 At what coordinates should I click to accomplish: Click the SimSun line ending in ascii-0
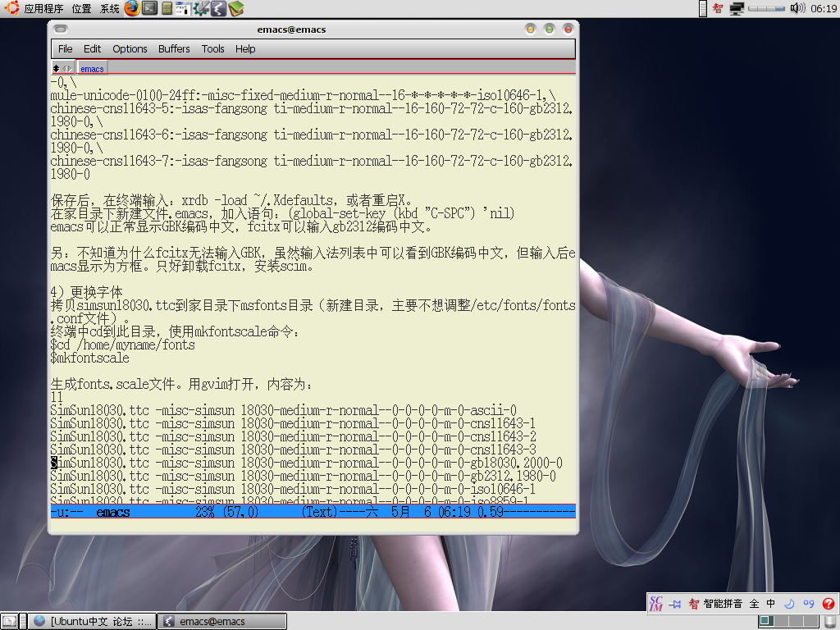283,410
